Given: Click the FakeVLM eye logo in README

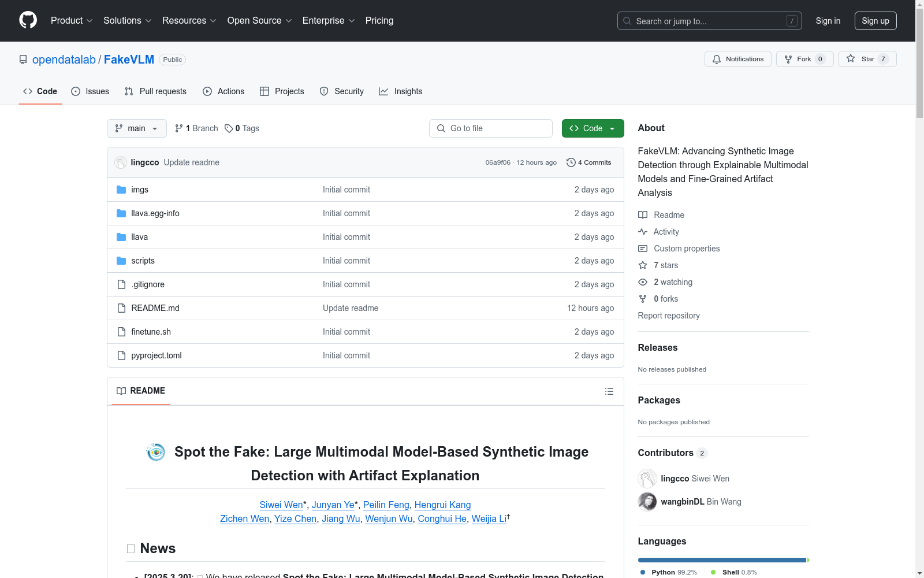Looking at the screenshot, I should (156, 452).
